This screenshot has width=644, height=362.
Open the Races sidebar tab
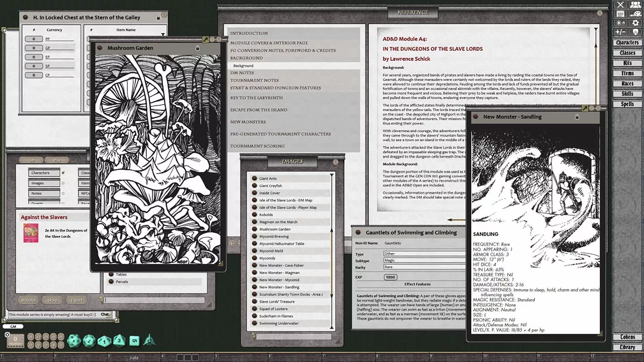pyautogui.click(x=627, y=84)
